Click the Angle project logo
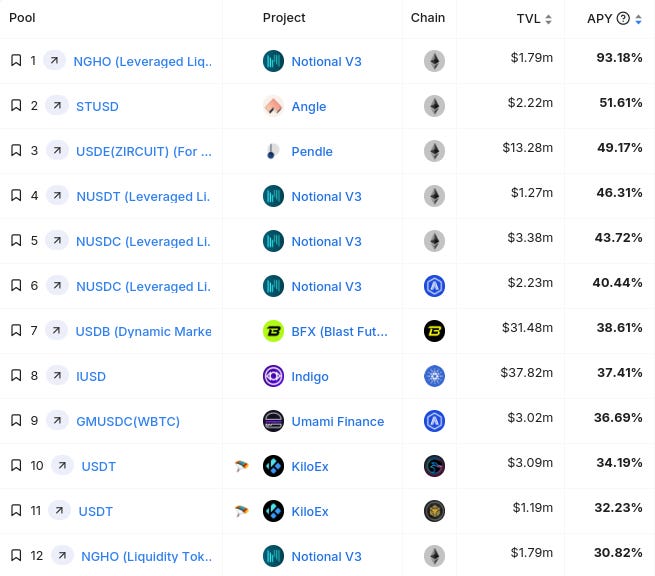Screen dimensions: 655x576 coord(273,106)
